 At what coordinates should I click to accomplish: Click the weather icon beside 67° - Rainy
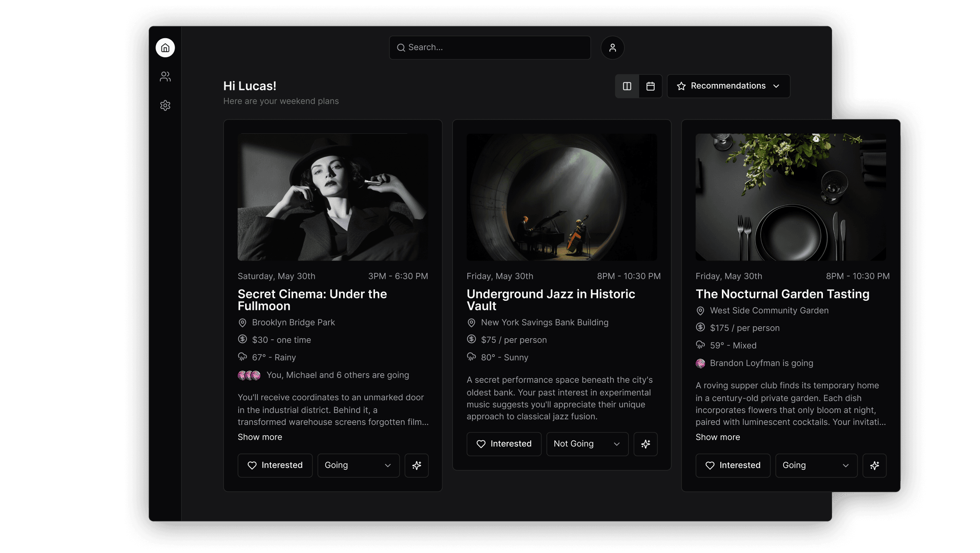click(242, 357)
